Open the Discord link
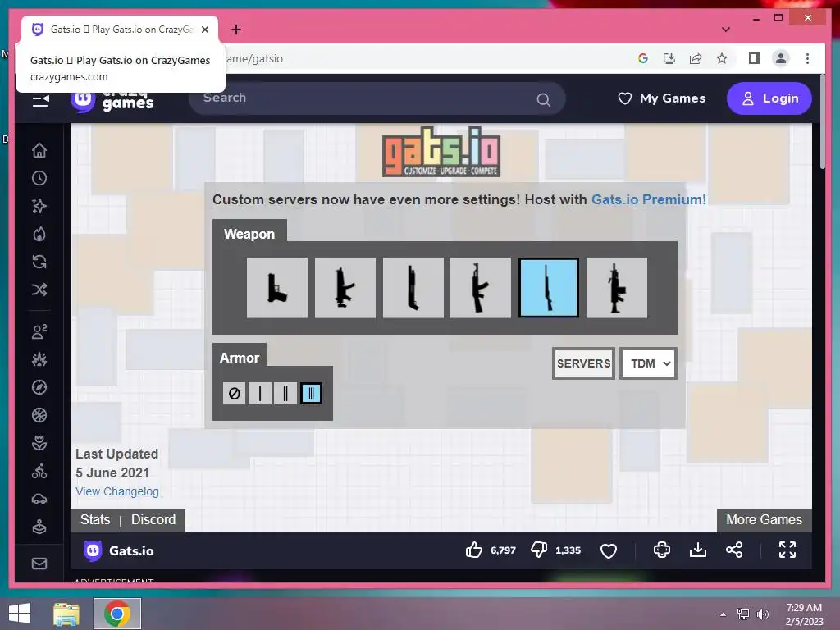Screen dimensions: 840x630 click(153, 519)
